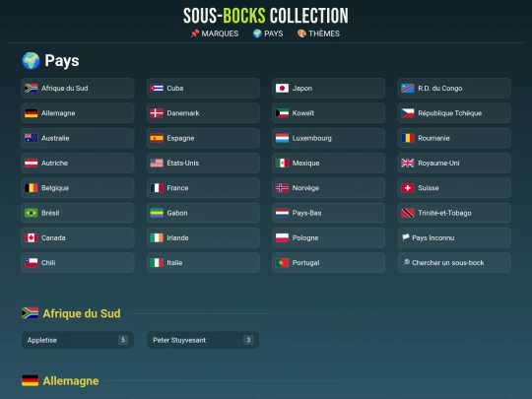Click Chercher un sous-bock search button
532x399 pixels.
coord(454,263)
